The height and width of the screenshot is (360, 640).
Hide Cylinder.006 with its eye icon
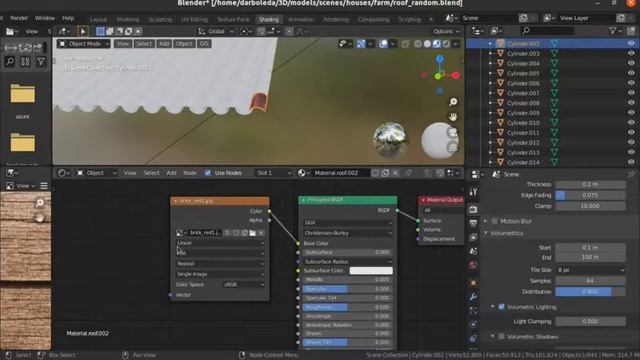pos(631,83)
